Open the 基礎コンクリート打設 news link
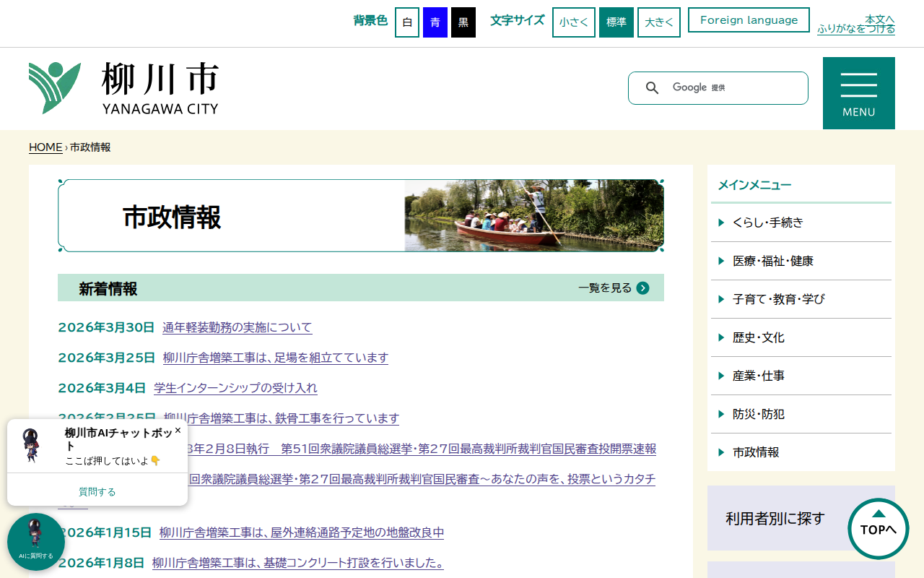Viewport: 924px width, 578px height. (298, 563)
